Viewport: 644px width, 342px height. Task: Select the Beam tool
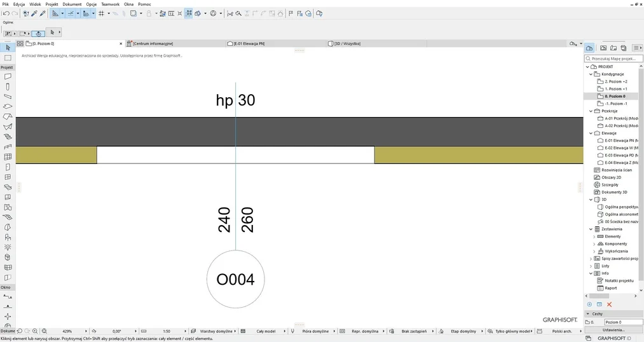coord(8,97)
